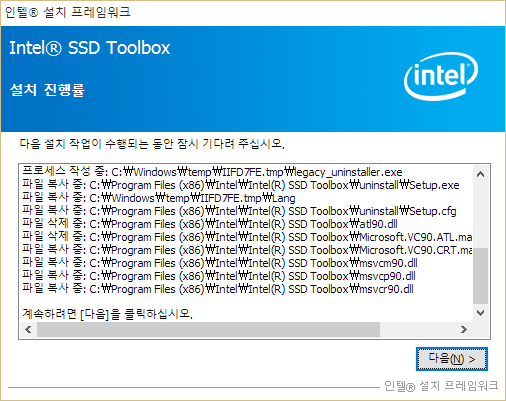Select the log line ending atl90.dll
This screenshot has width=506, height=401.
coord(210,224)
